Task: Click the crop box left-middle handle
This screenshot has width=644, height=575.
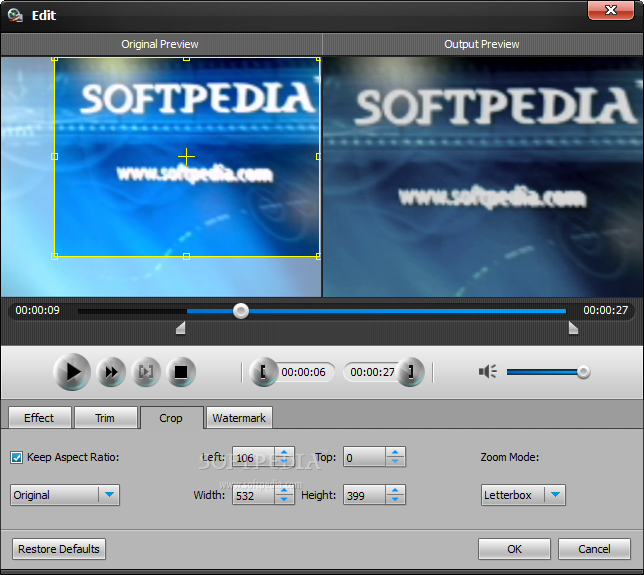Action: (54, 156)
